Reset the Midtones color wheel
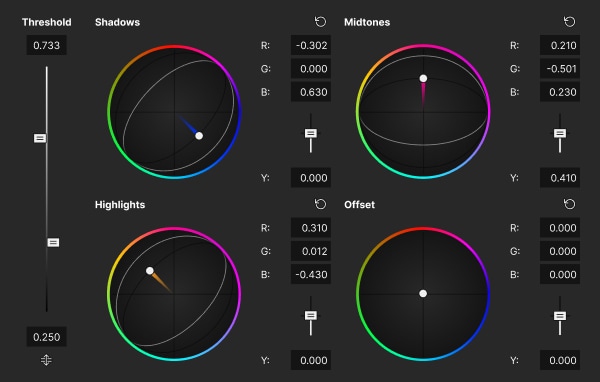 point(569,22)
